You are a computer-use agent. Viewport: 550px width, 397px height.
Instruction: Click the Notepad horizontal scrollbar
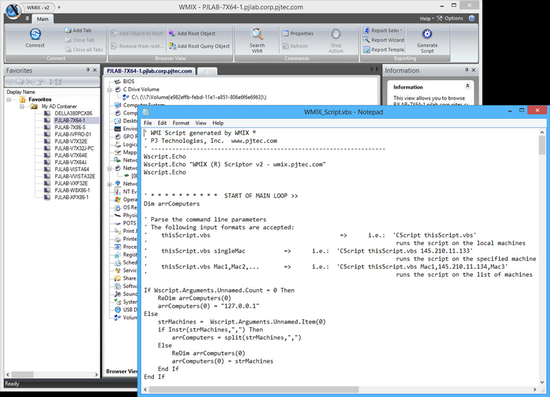[340, 389]
